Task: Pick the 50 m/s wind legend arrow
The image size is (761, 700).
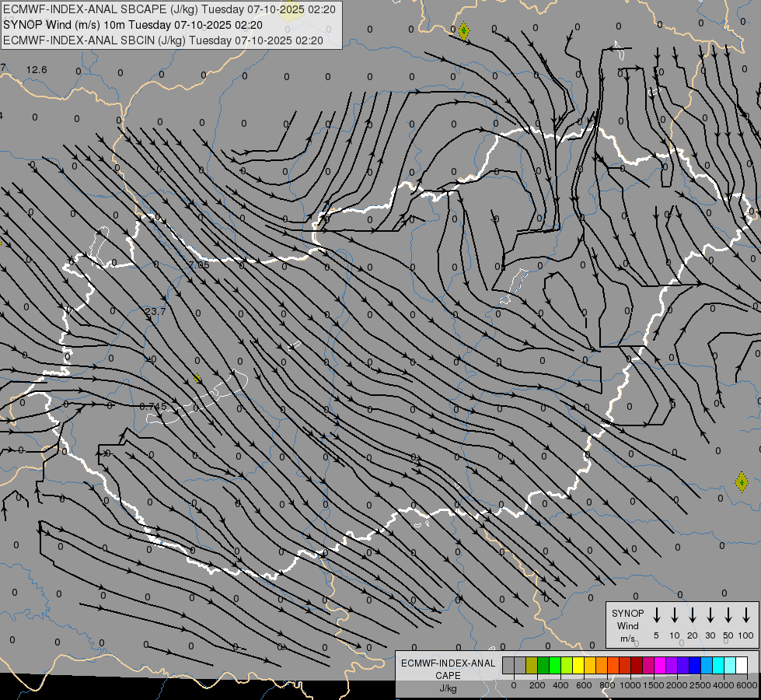Action: point(728,615)
